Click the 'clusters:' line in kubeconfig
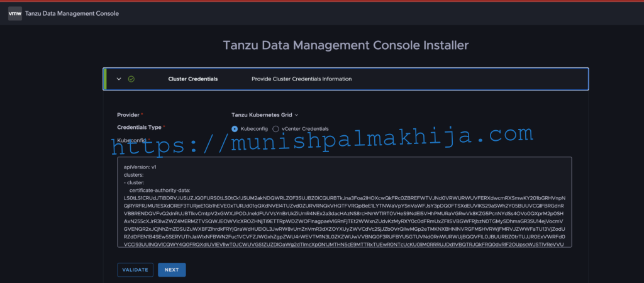The width and height of the screenshot is (644, 283). pos(133,175)
